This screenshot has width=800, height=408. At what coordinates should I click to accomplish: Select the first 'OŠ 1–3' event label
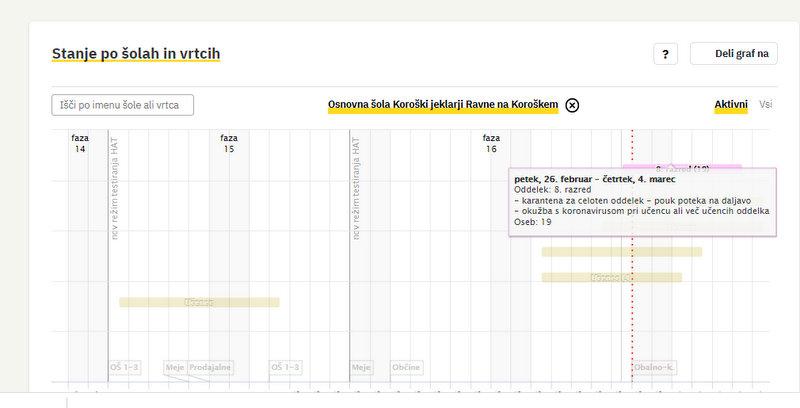coord(125,367)
